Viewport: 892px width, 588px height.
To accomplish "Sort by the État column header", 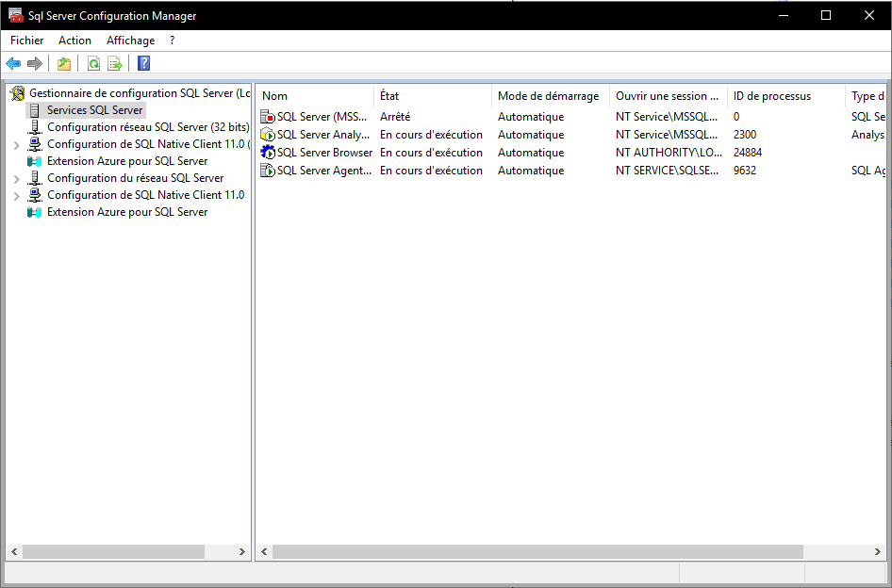I will 433,96.
